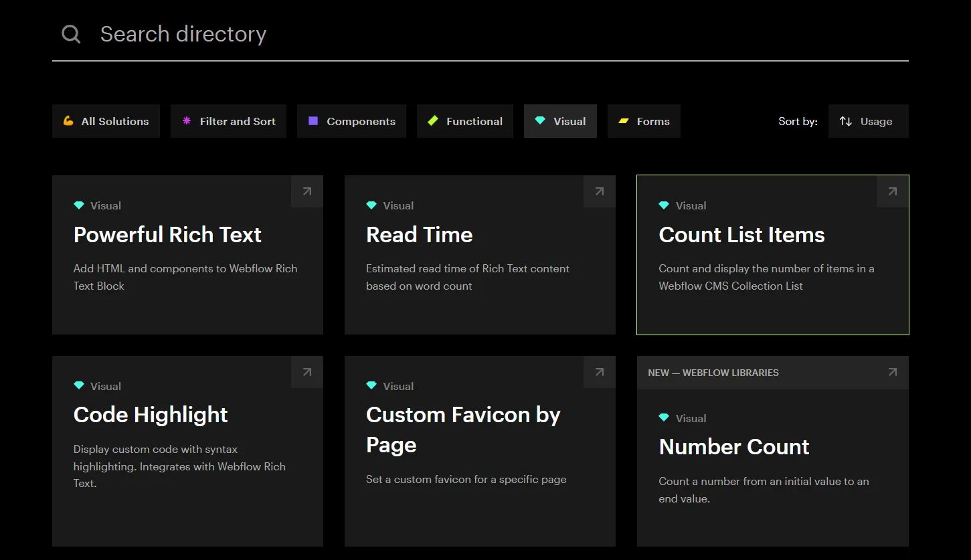Switch to All Solutions
971x560 pixels.
(x=106, y=121)
